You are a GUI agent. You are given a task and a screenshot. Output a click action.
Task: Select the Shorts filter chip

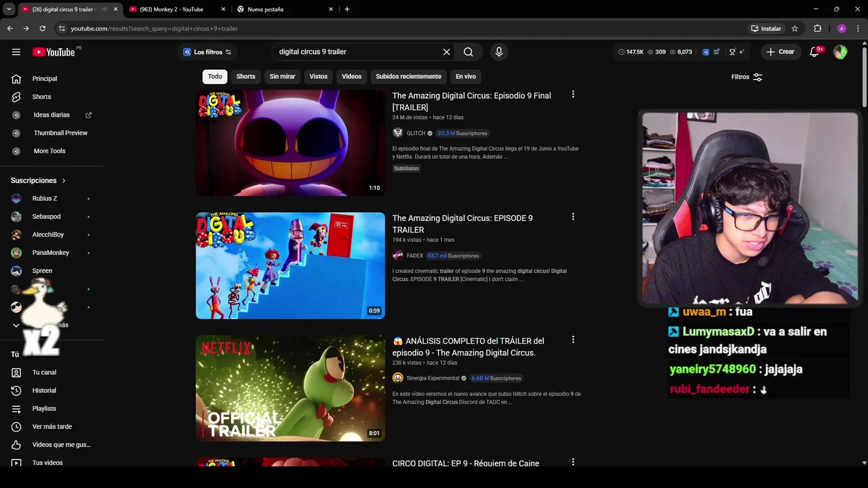(245, 77)
